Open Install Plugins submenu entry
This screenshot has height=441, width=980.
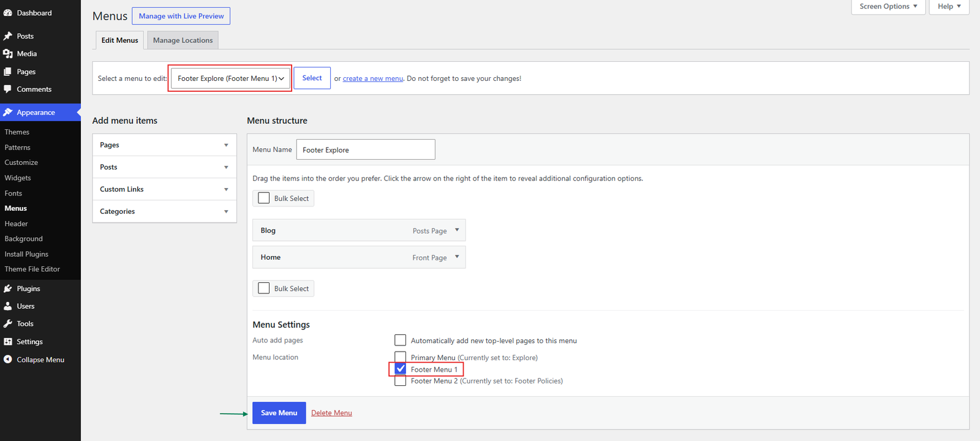(26, 254)
